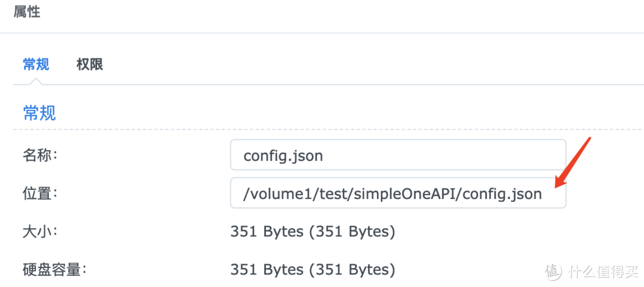The image size is (644, 287).
Task: Click parenthesized (351 Bytes) in 大小 row
Action: [352, 232]
